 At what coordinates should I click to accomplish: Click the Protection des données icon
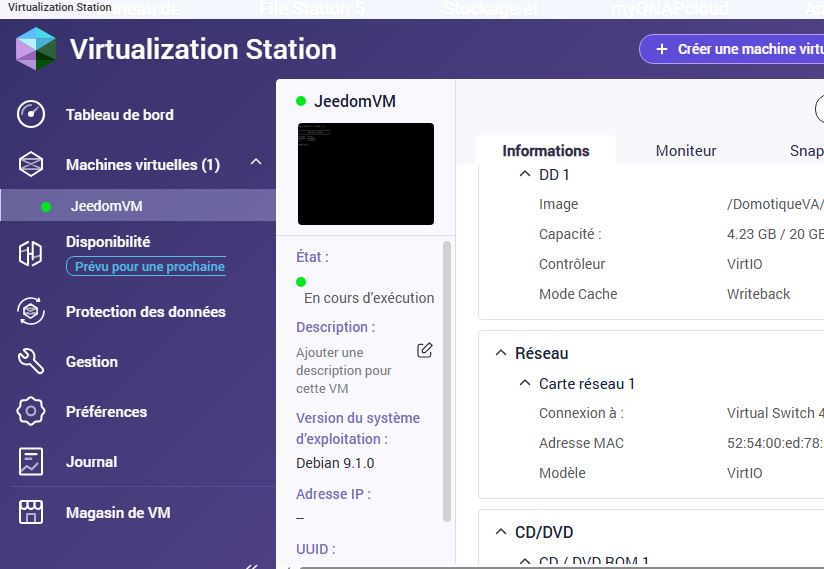(31, 311)
